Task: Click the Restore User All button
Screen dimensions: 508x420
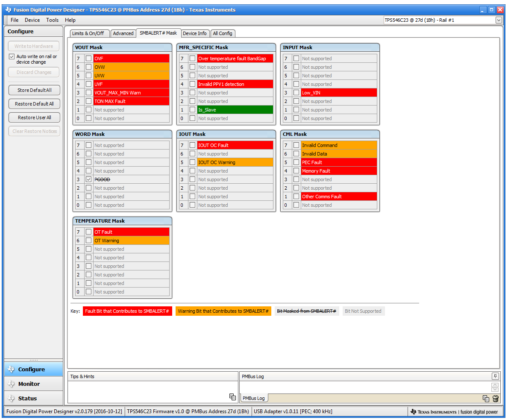Action: tap(33, 117)
